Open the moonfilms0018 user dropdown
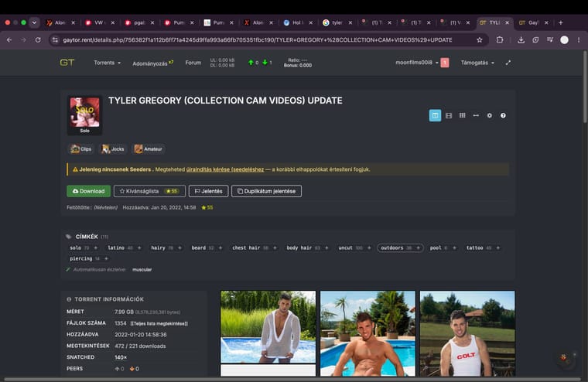The height and width of the screenshot is (382, 588). coord(416,63)
